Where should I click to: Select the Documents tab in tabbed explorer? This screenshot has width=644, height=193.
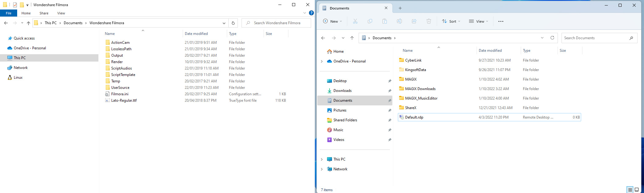point(355,8)
